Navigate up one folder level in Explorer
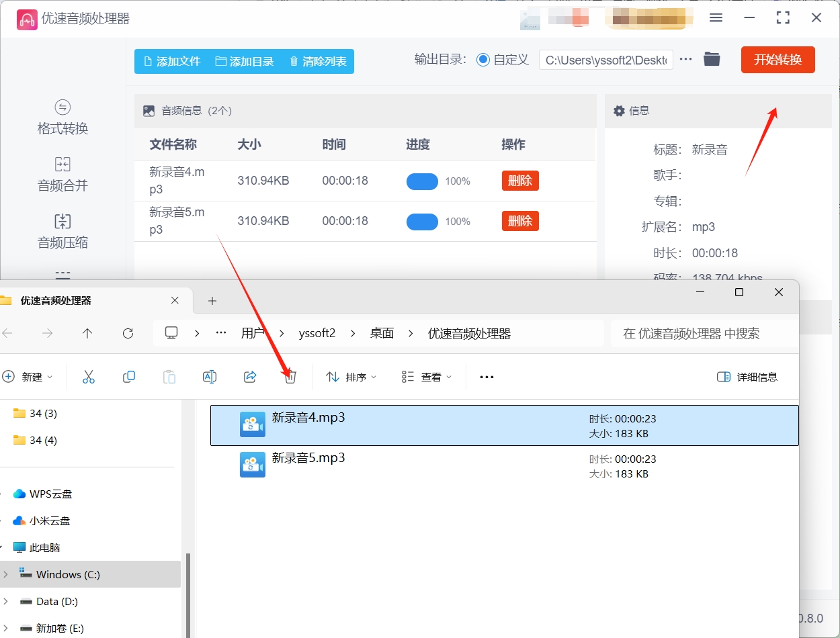840x638 pixels. [x=87, y=333]
